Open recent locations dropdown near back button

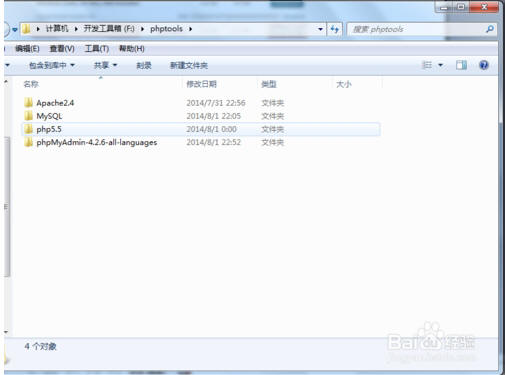coord(15,29)
